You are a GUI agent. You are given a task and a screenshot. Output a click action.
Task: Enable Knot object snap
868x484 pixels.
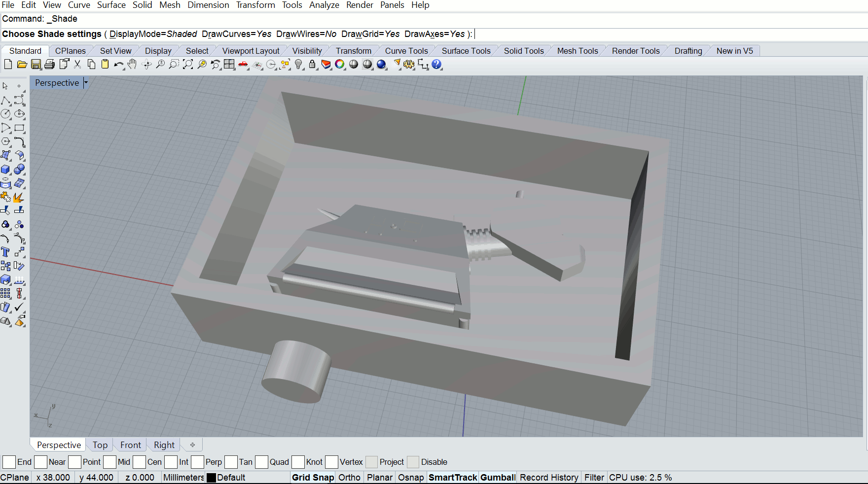coord(298,462)
